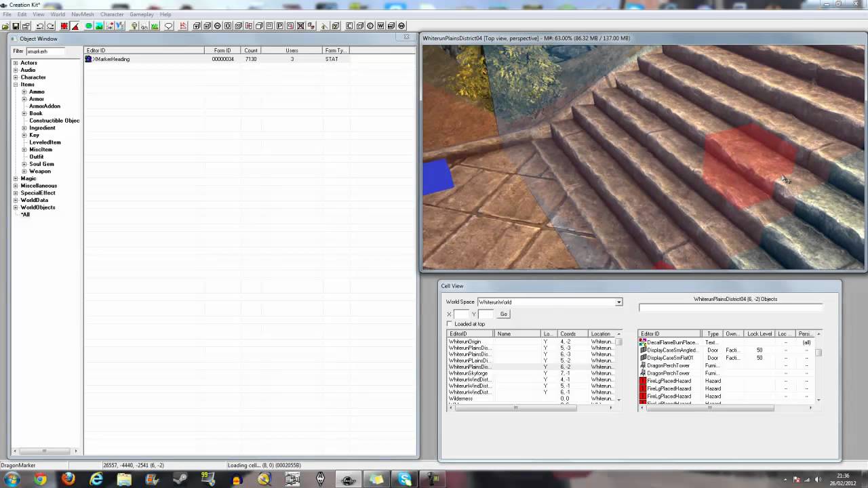Click the light bulb toolbar icon
Viewport: 868px width, 488px height.
[x=135, y=26]
